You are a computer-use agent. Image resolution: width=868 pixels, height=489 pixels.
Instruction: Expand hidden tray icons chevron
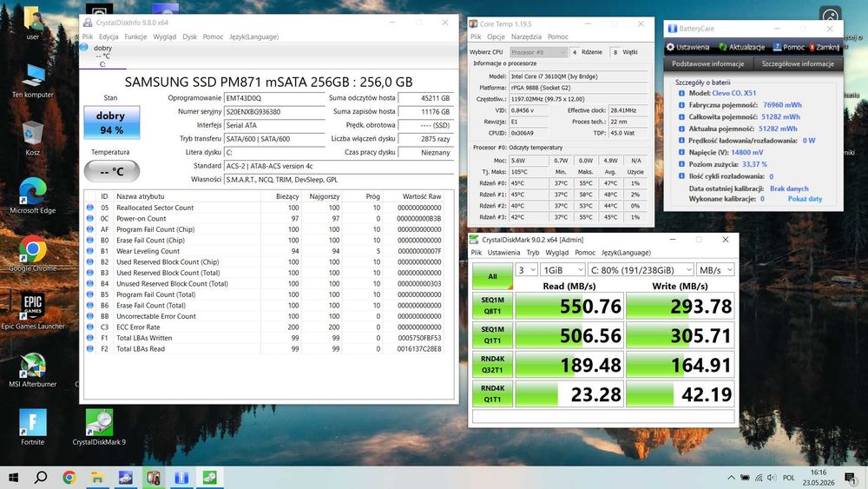731,478
